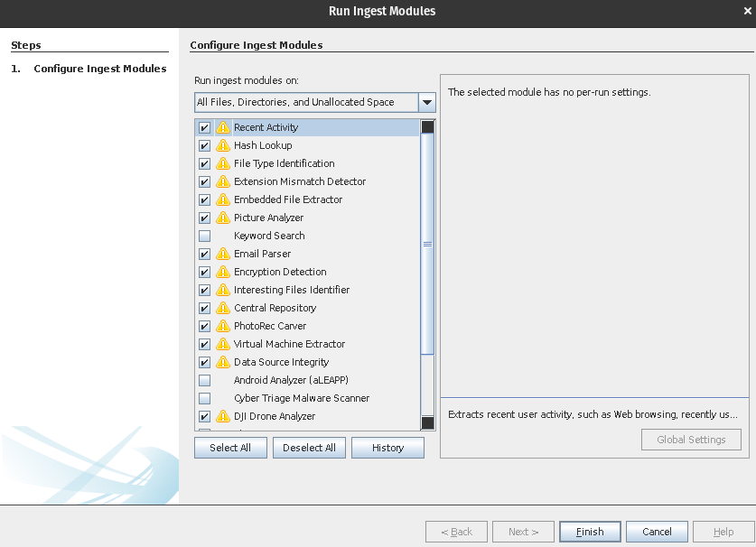Check the Android Analyzer (aLEAPP) module
This screenshot has height=547, width=756.
point(204,380)
